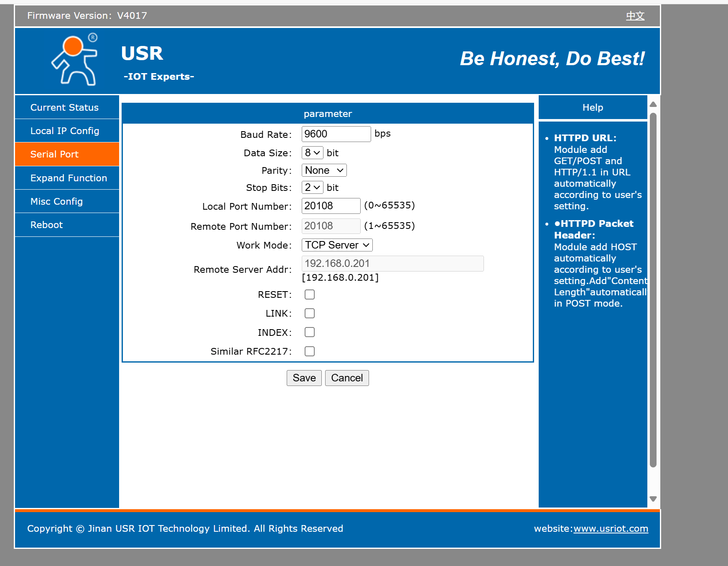The height and width of the screenshot is (566, 728).
Task: Check the INDEX option
Action: click(310, 332)
